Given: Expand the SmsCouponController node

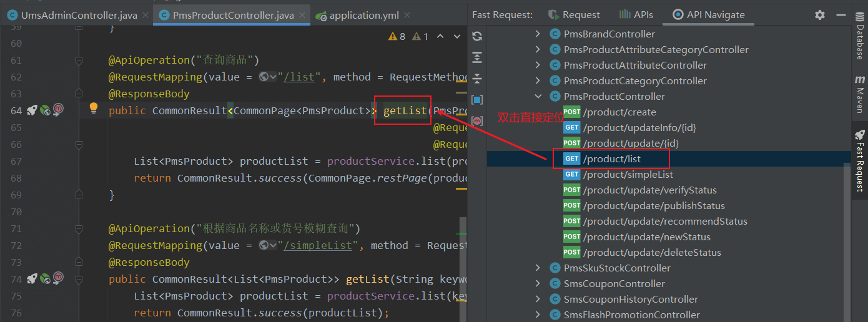Looking at the screenshot, I should coord(538,283).
